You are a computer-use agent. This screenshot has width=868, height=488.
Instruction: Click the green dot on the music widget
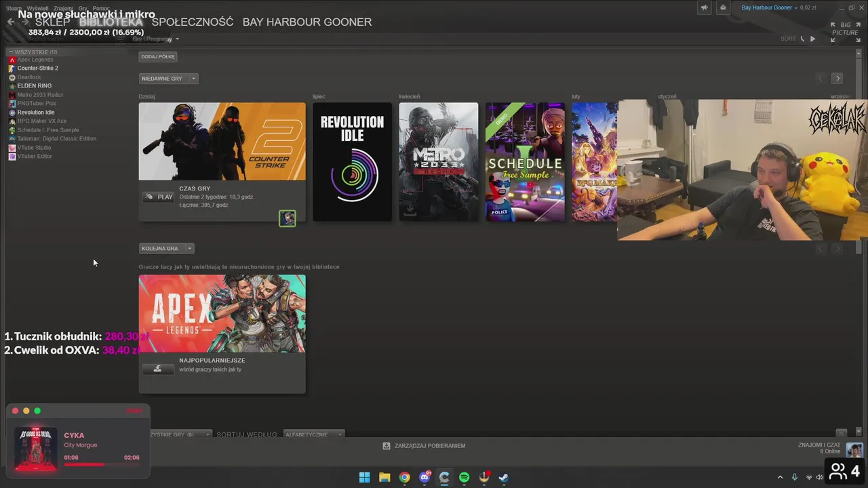click(x=37, y=411)
